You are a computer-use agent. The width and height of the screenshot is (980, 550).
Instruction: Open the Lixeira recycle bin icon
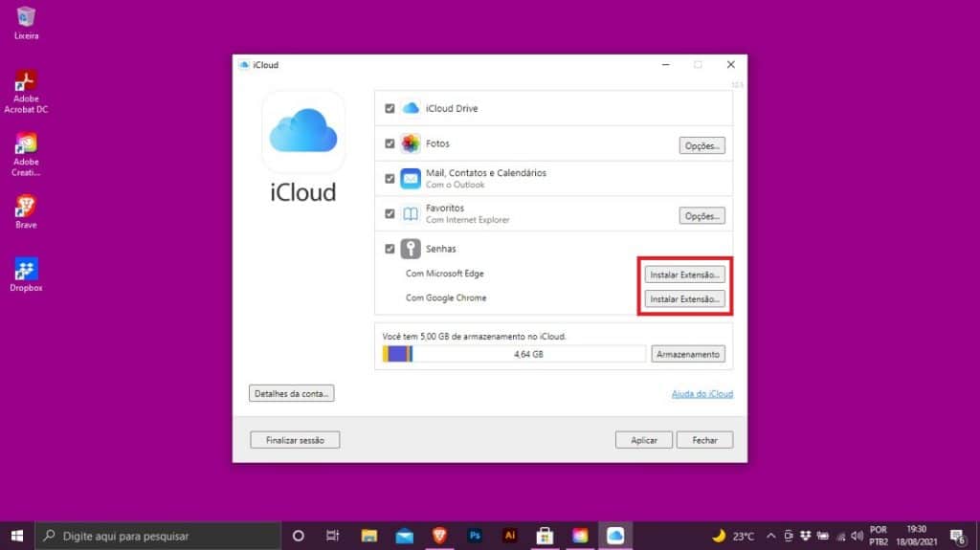[26, 23]
